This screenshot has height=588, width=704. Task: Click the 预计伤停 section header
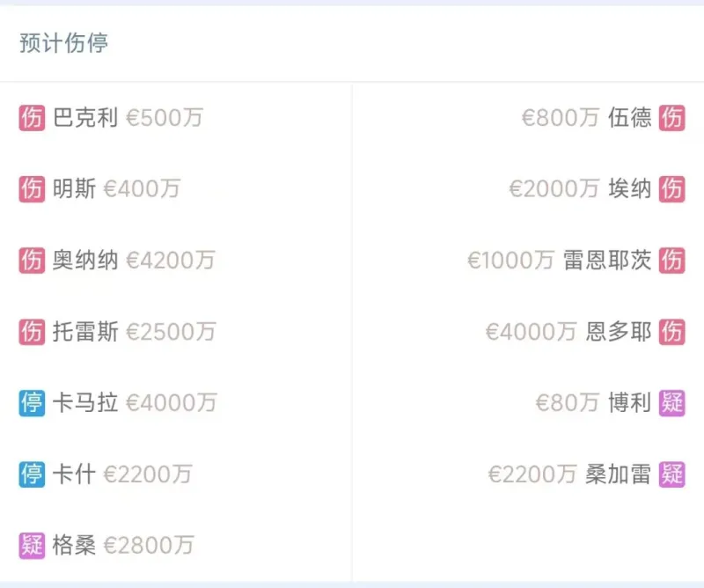point(63,43)
